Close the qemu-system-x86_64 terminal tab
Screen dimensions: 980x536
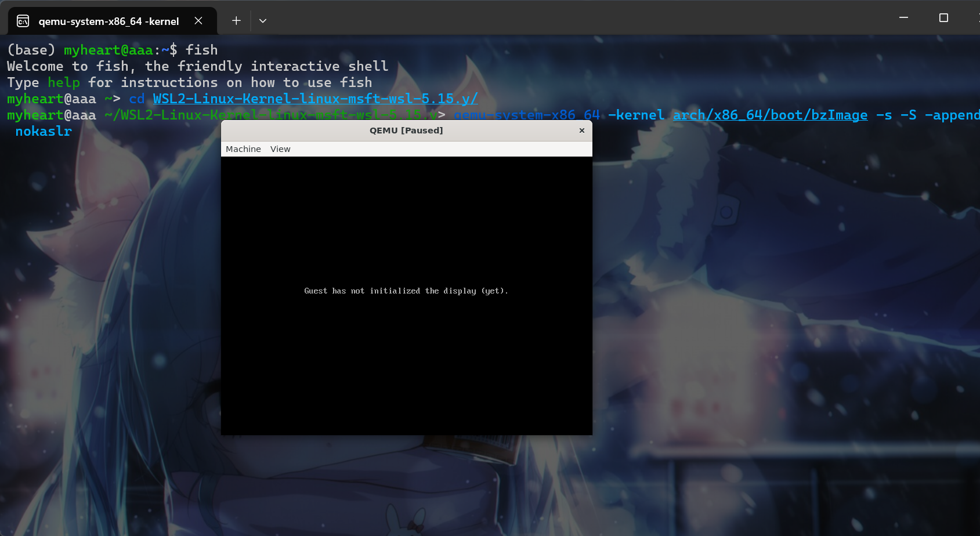click(198, 21)
